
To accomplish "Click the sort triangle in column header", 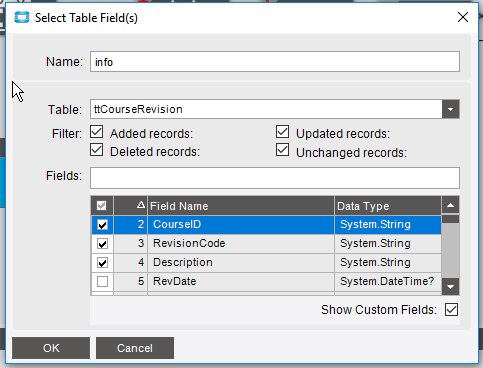I will pyautogui.click(x=141, y=205).
